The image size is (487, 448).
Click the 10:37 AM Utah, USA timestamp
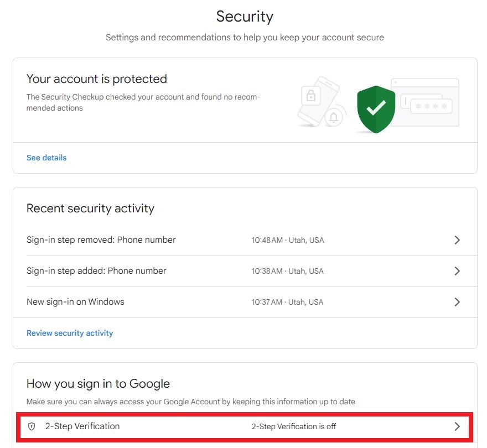click(x=288, y=302)
